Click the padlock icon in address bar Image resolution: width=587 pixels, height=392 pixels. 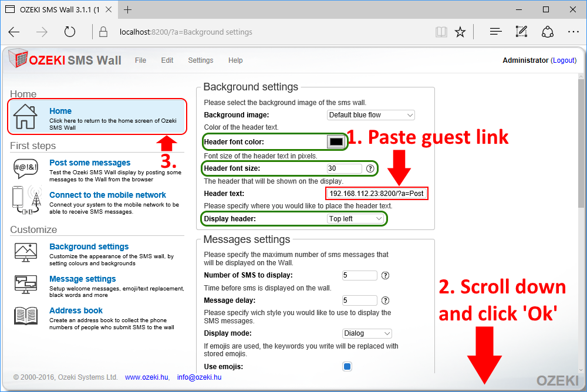103,32
